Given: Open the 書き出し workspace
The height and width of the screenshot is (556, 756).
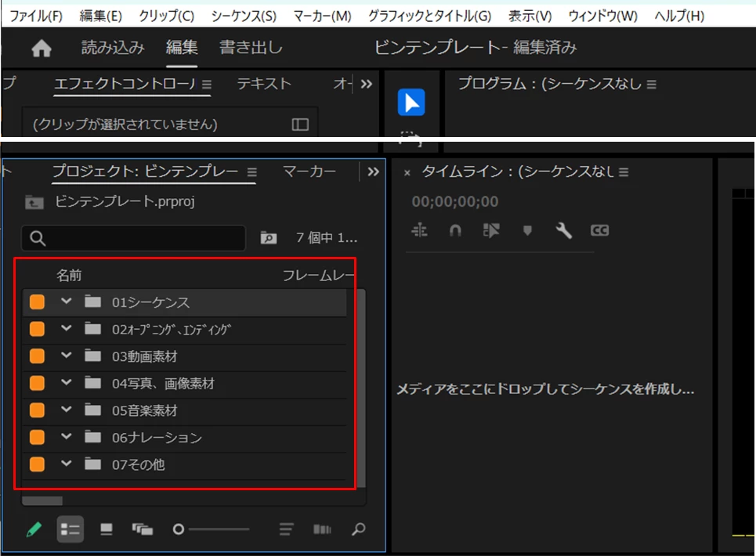Looking at the screenshot, I should point(251,48).
